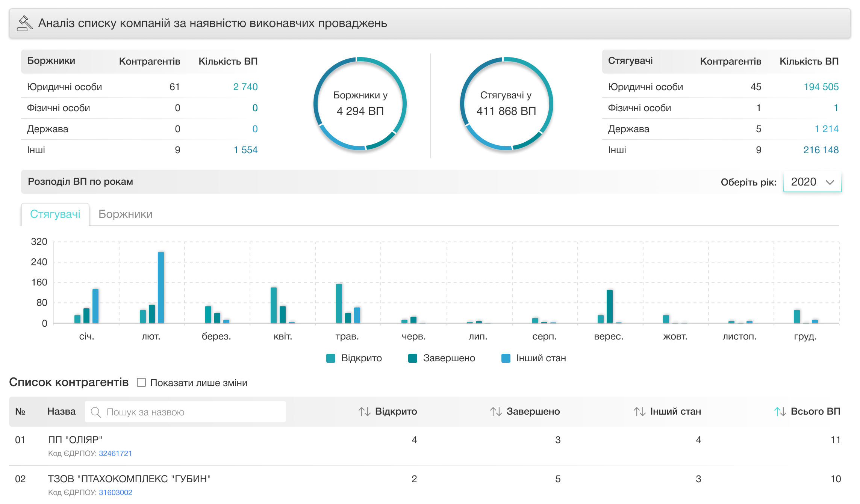Switch to the Боржники tab
The height and width of the screenshot is (504, 860).
click(125, 214)
